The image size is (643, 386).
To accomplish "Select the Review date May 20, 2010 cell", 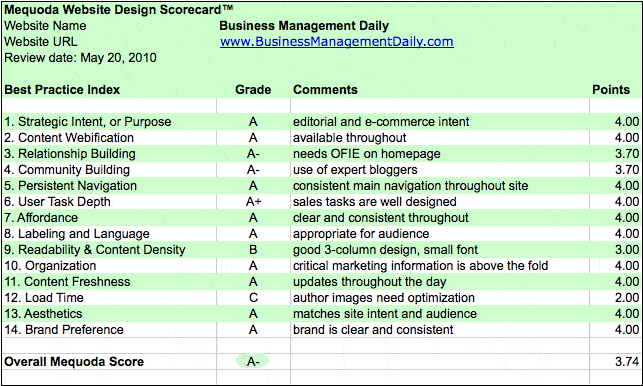I will point(80,58).
